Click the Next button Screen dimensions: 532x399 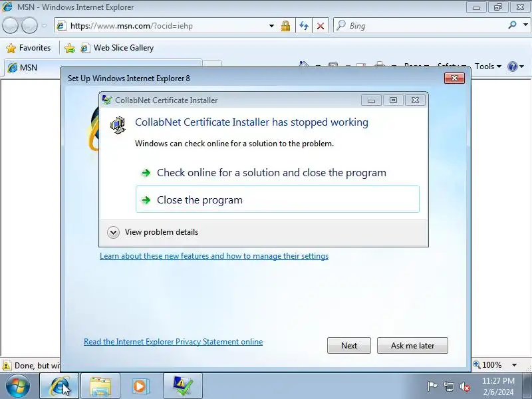349,345
